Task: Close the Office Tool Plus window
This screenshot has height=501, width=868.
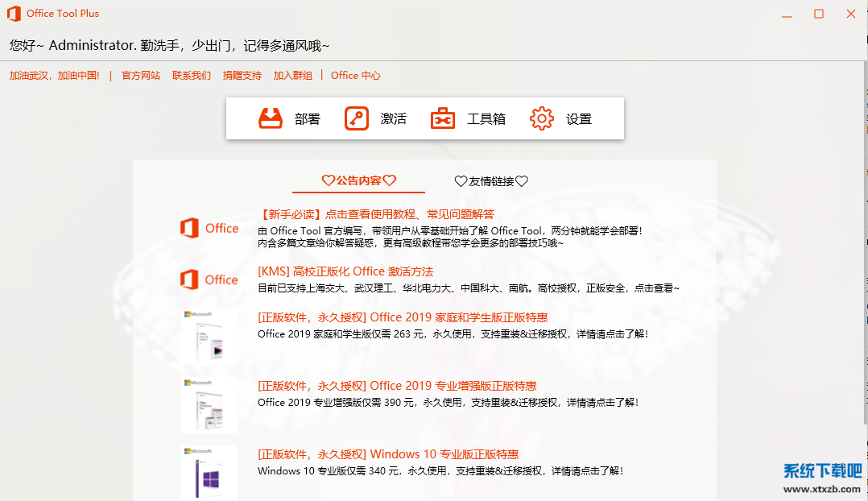Action: (x=851, y=14)
